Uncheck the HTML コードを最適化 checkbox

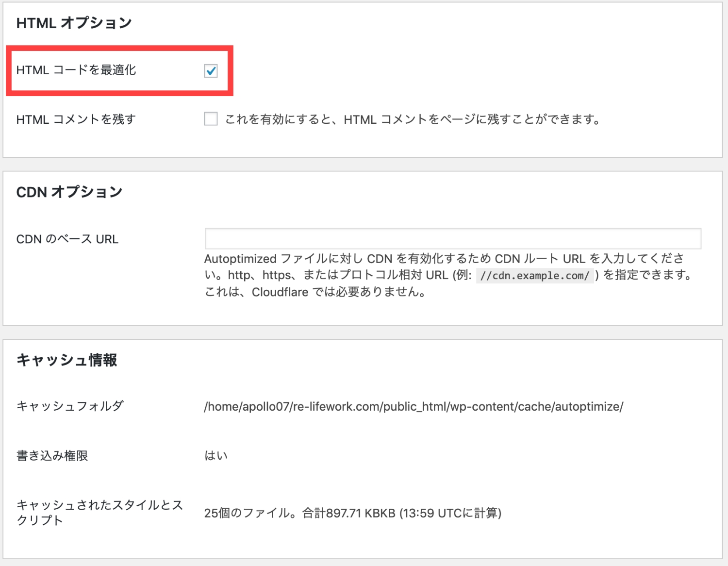click(211, 71)
